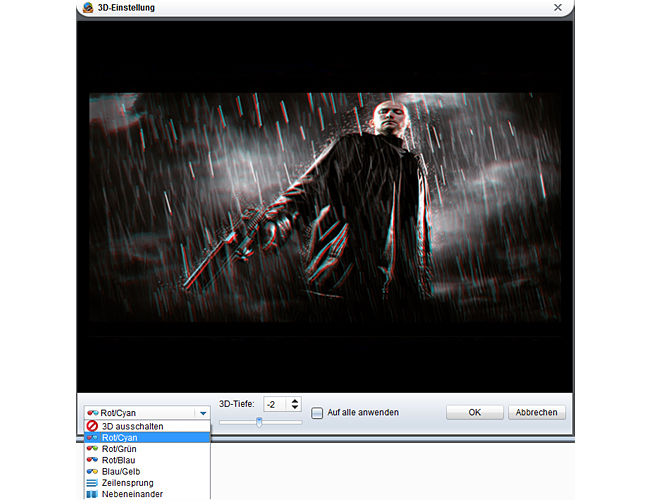The height and width of the screenshot is (500, 650).
Task: Select Nebeneinander 3D mode
Action: pyautogui.click(x=147, y=494)
